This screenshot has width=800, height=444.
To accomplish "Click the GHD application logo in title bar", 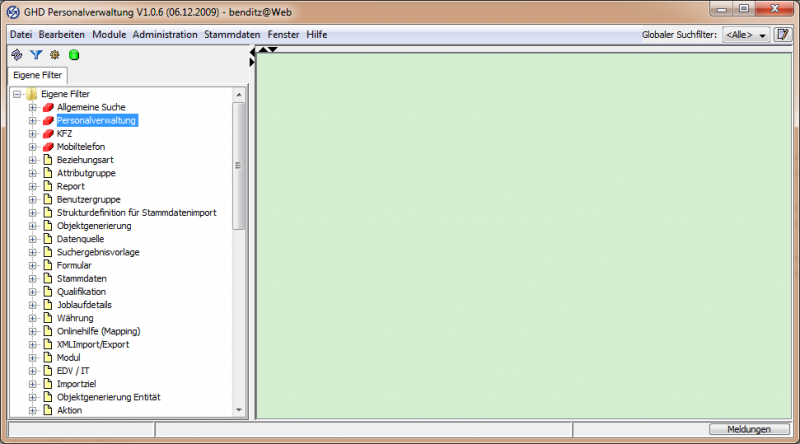I will point(13,12).
